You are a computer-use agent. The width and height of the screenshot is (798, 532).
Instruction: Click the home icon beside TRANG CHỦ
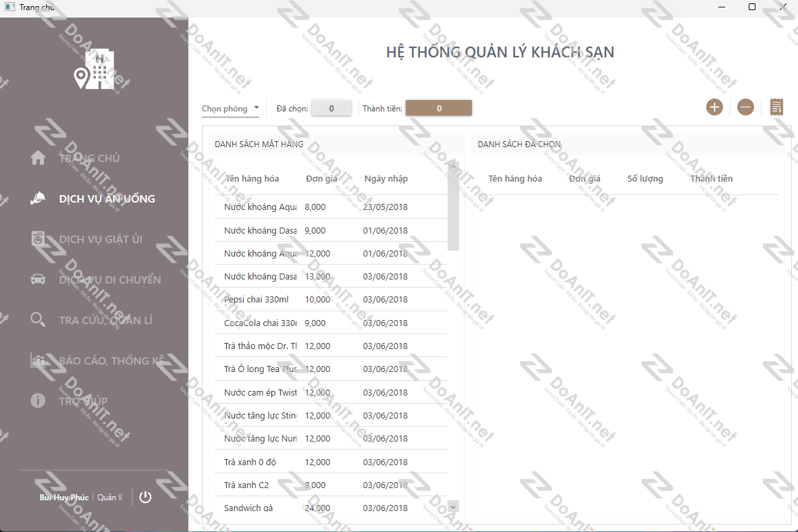click(x=38, y=158)
